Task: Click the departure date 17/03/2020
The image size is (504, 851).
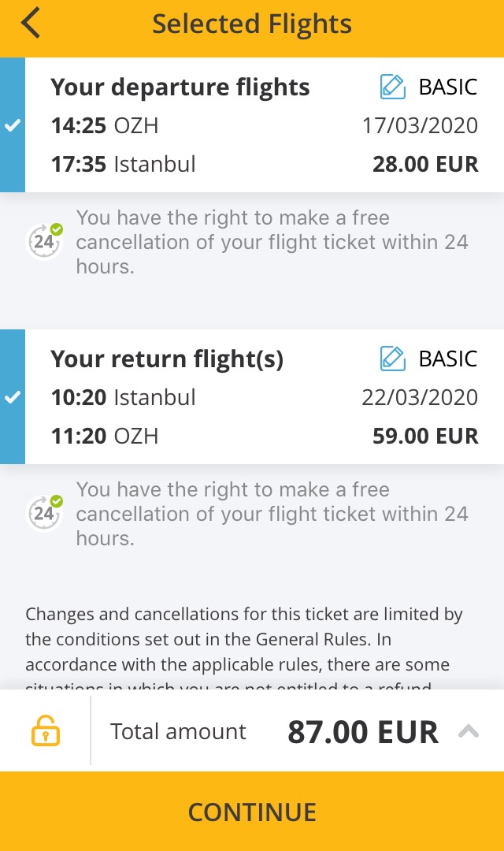Action: (420, 125)
